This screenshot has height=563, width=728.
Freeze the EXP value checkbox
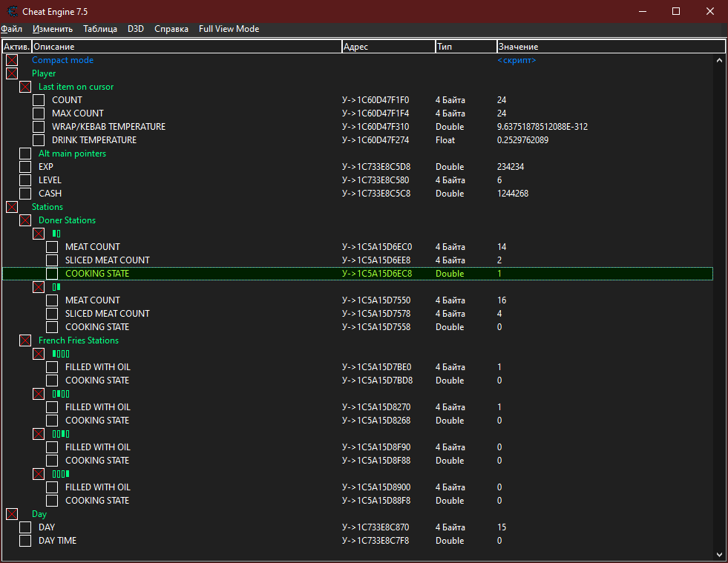(x=25, y=167)
